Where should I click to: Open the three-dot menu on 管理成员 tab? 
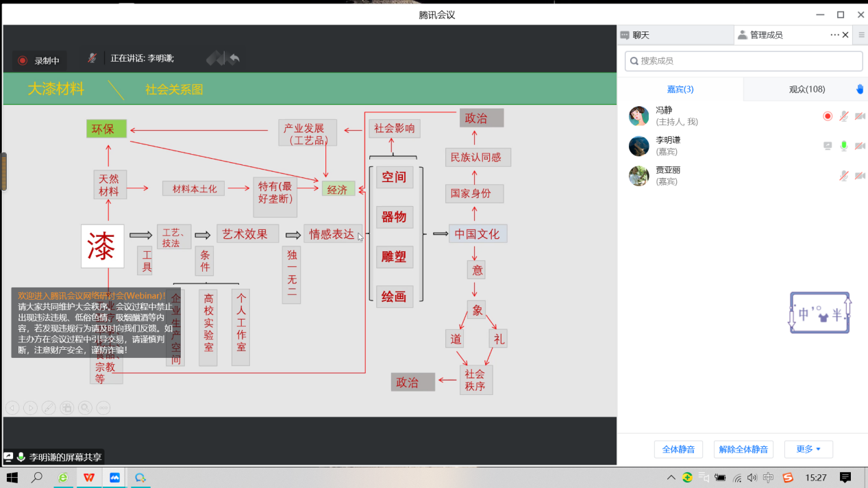[834, 35]
